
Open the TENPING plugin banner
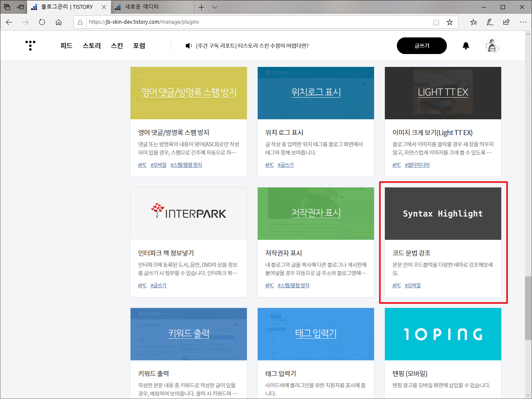coord(443,334)
